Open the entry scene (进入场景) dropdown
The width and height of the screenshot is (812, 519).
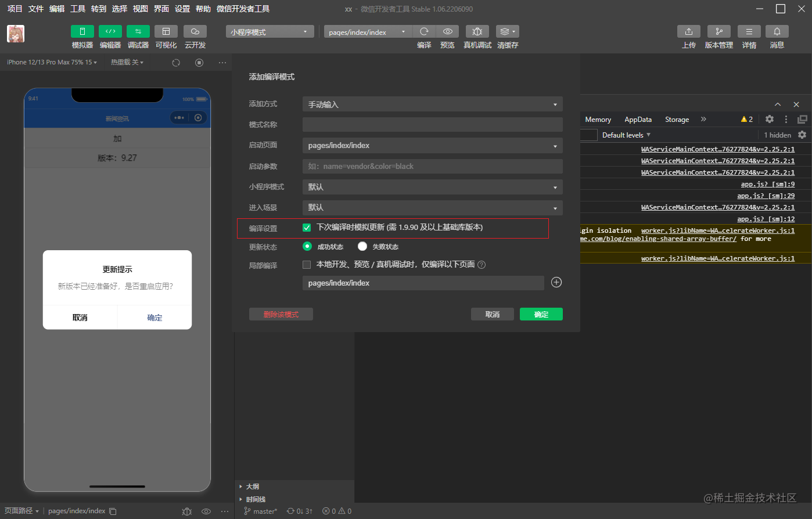[x=433, y=207]
